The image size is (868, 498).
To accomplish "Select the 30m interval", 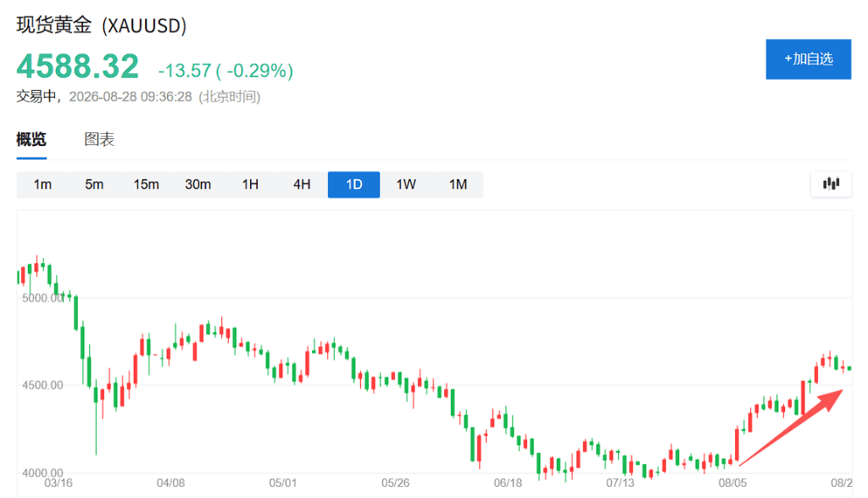I will click(198, 184).
